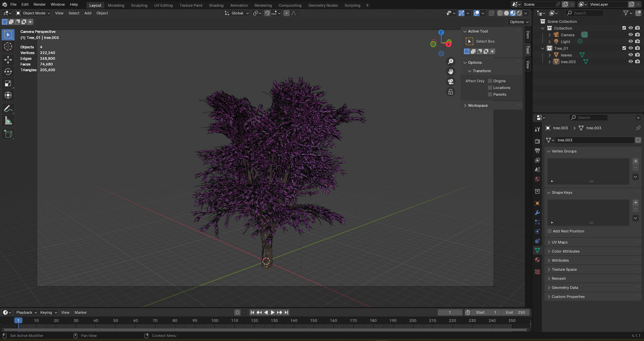
Task: Enable Add Rest Position checkbox
Action: (x=550, y=231)
